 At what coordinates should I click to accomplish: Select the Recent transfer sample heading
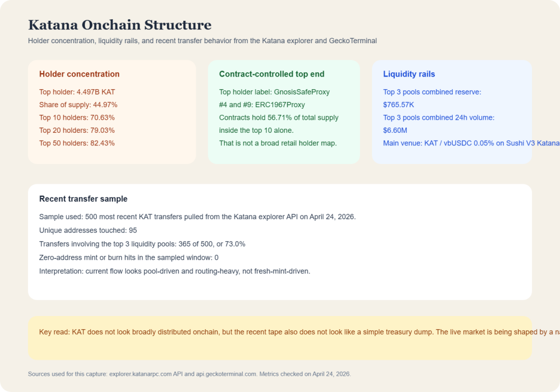(83, 199)
